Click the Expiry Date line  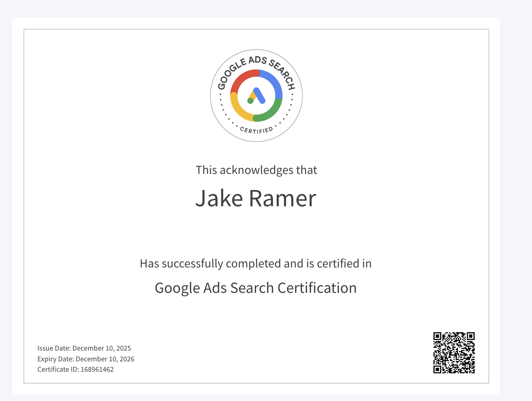(x=85, y=359)
